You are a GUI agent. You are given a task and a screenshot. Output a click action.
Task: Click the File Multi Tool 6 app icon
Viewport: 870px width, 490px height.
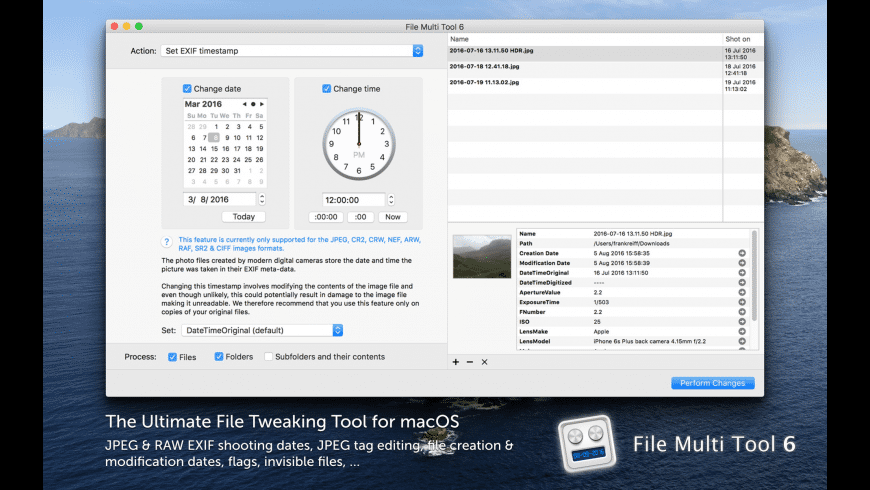588,444
